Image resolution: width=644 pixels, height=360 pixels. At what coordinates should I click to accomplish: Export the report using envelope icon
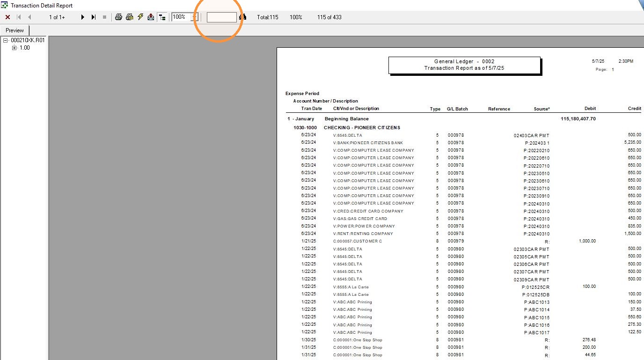coord(151,17)
